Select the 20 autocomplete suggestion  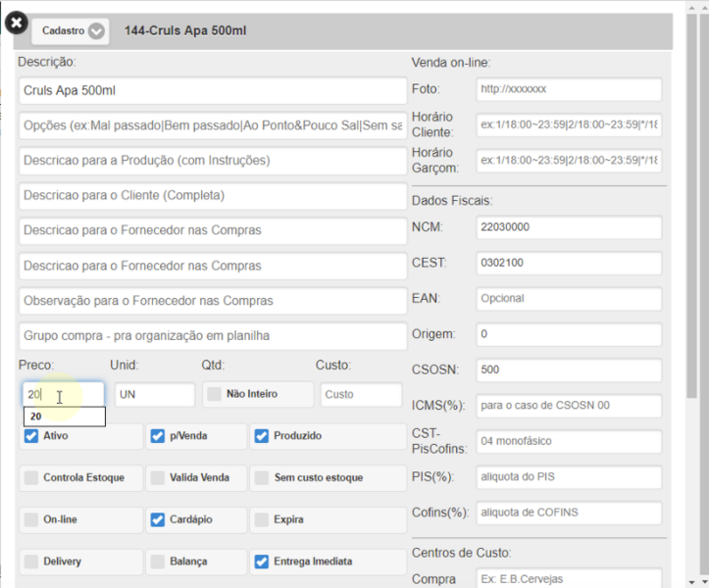point(64,416)
